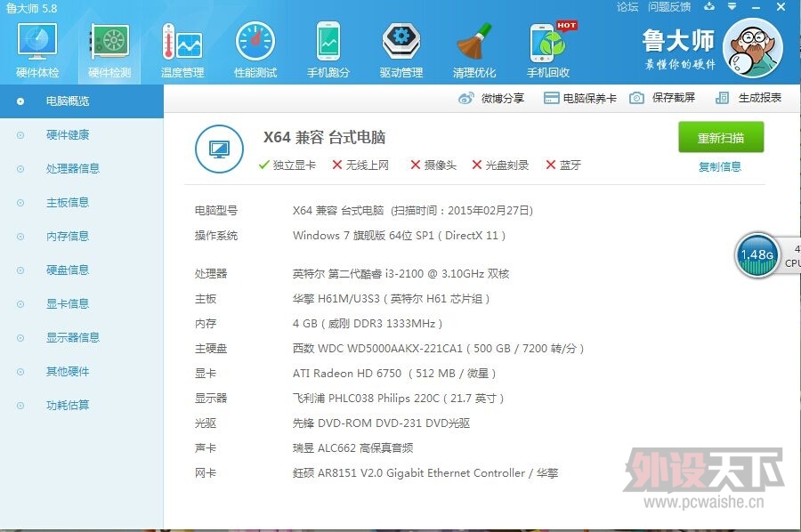The image size is (801, 532).
Task: Open 硬件体检 hardware checkup icon
Action: click(x=36, y=50)
